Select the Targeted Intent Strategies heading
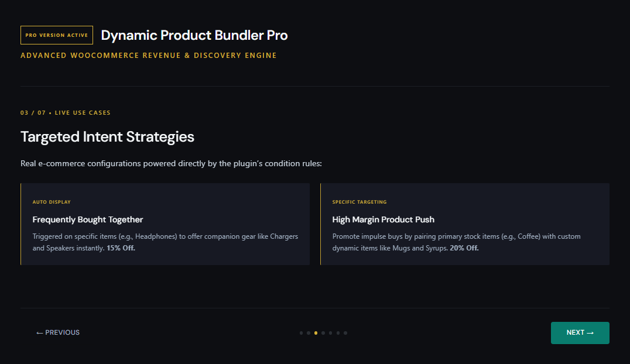This screenshot has width=630, height=364. [x=107, y=137]
